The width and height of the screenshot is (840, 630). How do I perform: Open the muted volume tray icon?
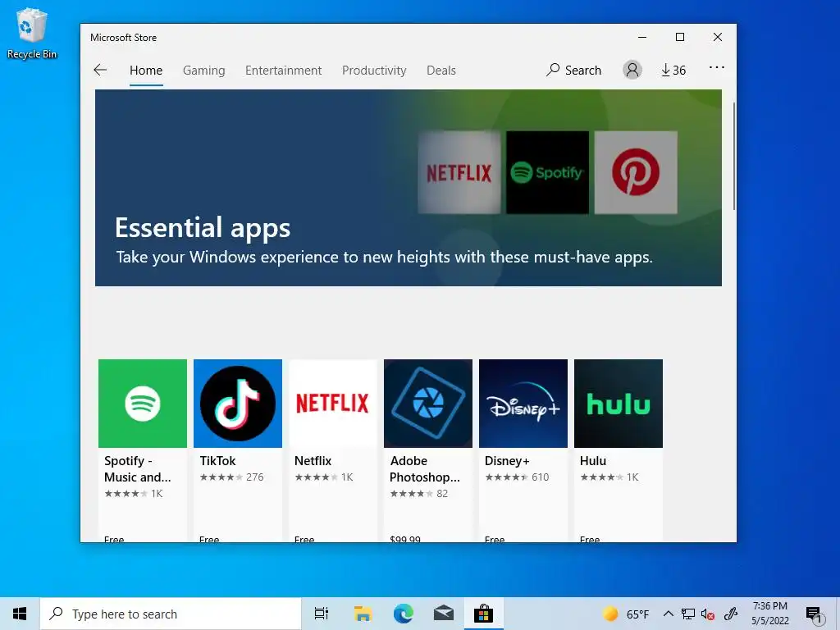708,614
